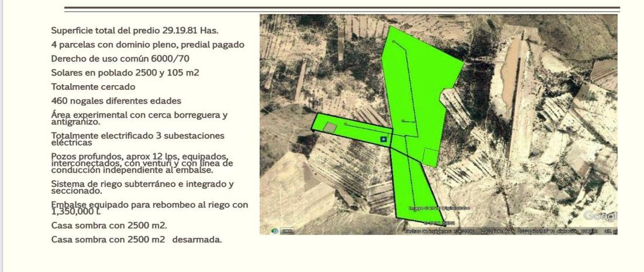Click the text 'Solares en poblado 2500 y 105 m2'
This screenshot has width=644, height=272.
tap(125, 72)
